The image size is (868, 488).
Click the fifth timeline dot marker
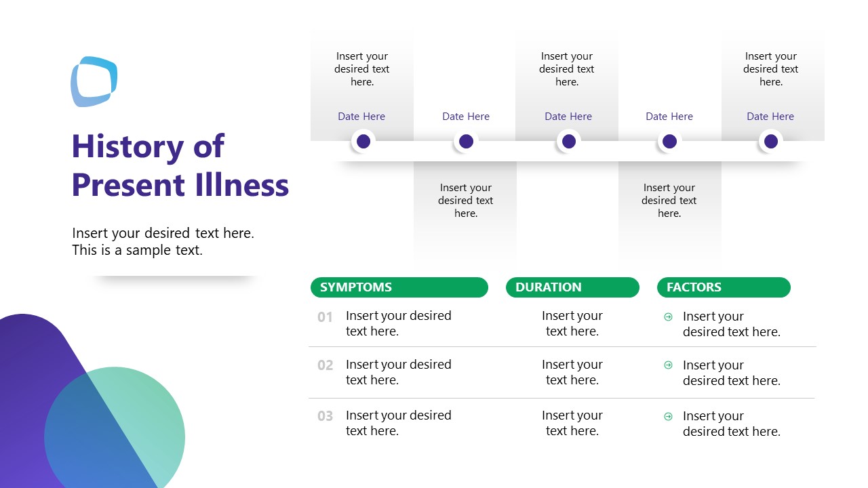click(770, 141)
